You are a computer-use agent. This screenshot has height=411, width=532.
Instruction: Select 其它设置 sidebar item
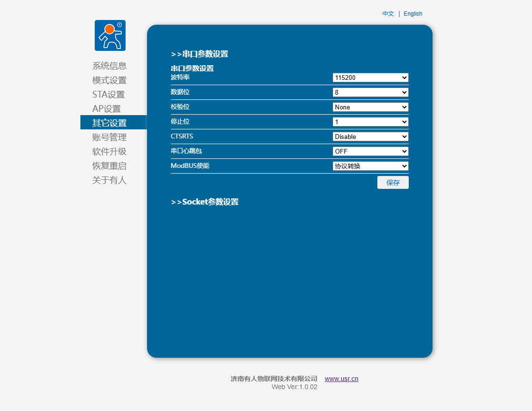(x=109, y=123)
